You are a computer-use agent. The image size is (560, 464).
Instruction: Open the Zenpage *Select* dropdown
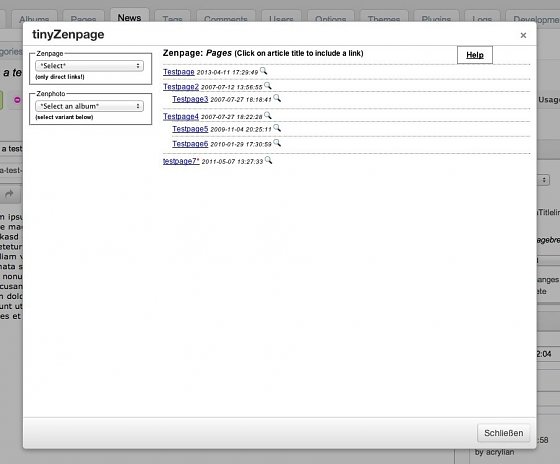point(89,66)
